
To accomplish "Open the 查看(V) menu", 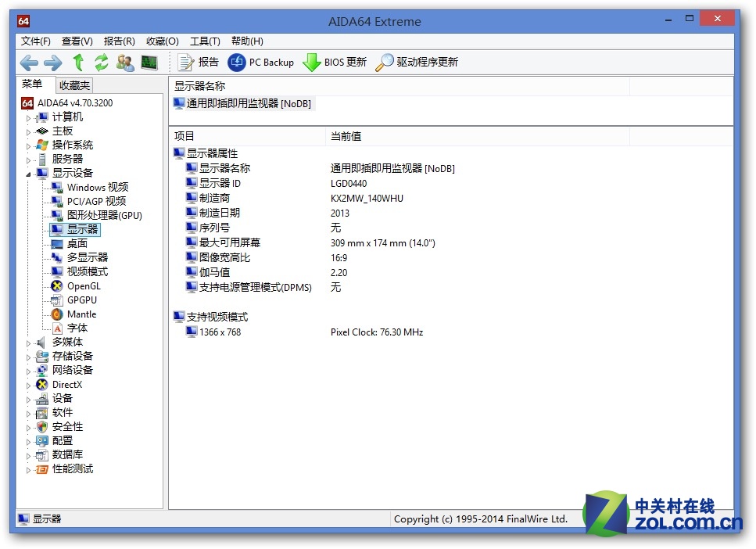I will (x=77, y=41).
